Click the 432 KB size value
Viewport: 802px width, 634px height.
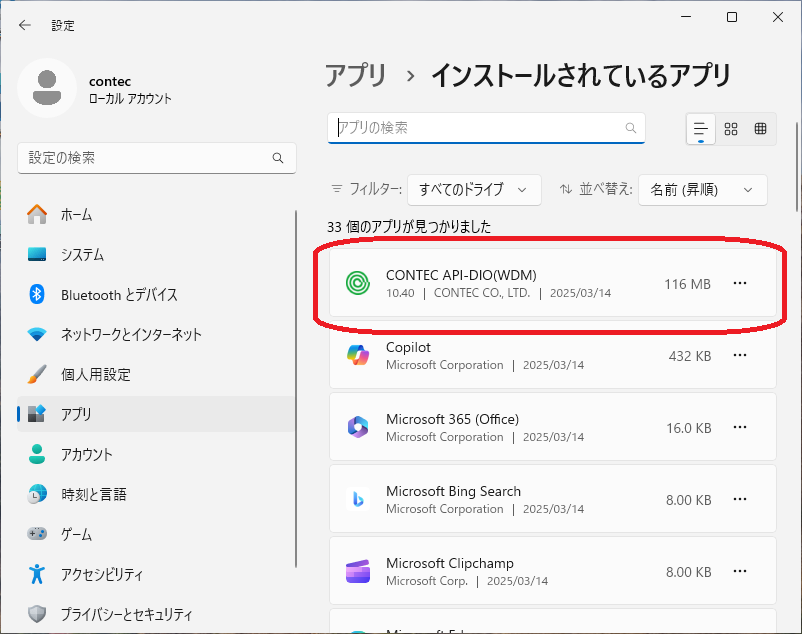pos(690,356)
